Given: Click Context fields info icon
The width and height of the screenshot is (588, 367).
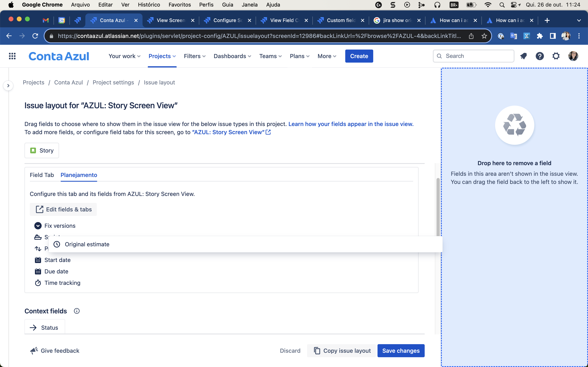Looking at the screenshot, I should click(77, 311).
